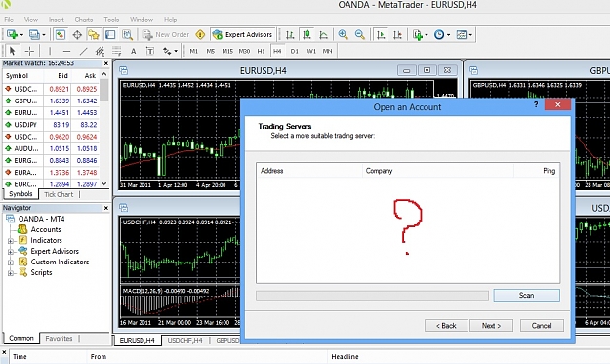Switch chart to line chart icon
610x364 pixels.
click(x=324, y=34)
